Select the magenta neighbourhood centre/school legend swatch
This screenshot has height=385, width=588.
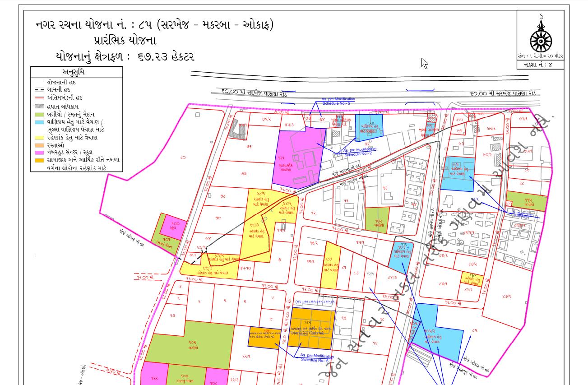38,152
